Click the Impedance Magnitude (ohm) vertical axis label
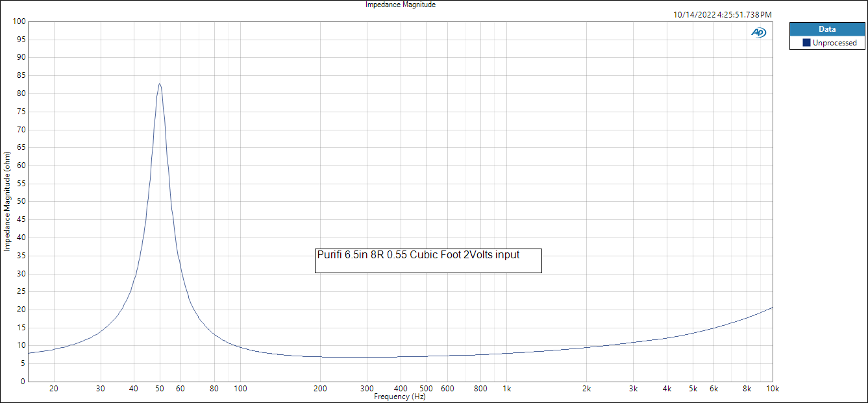The image size is (868, 403). click(x=7, y=201)
